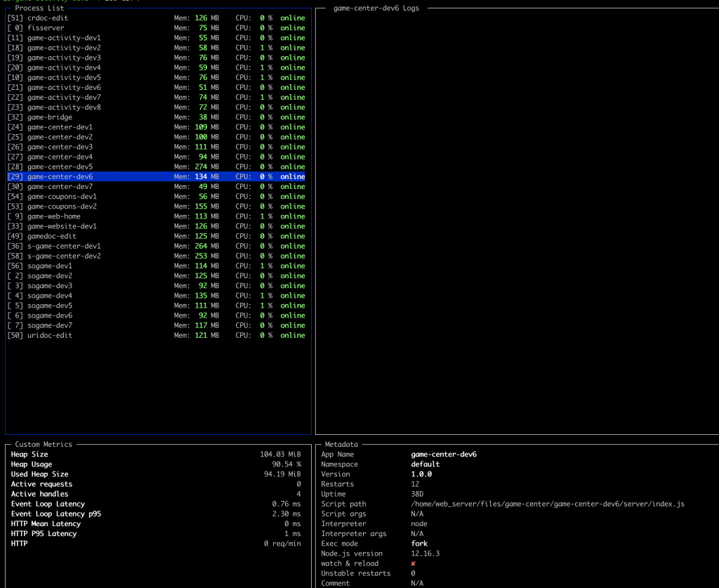Viewport: 719px width, 588px height.
Task: Click the Event Loop Latency p95 label
Action: coord(56,514)
